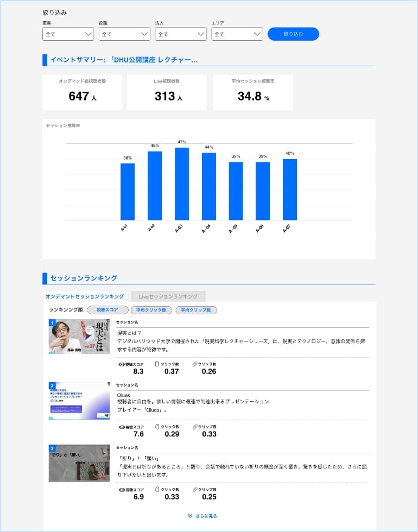
Task: Sort ranking by 視聴スコア
Action: point(107,310)
